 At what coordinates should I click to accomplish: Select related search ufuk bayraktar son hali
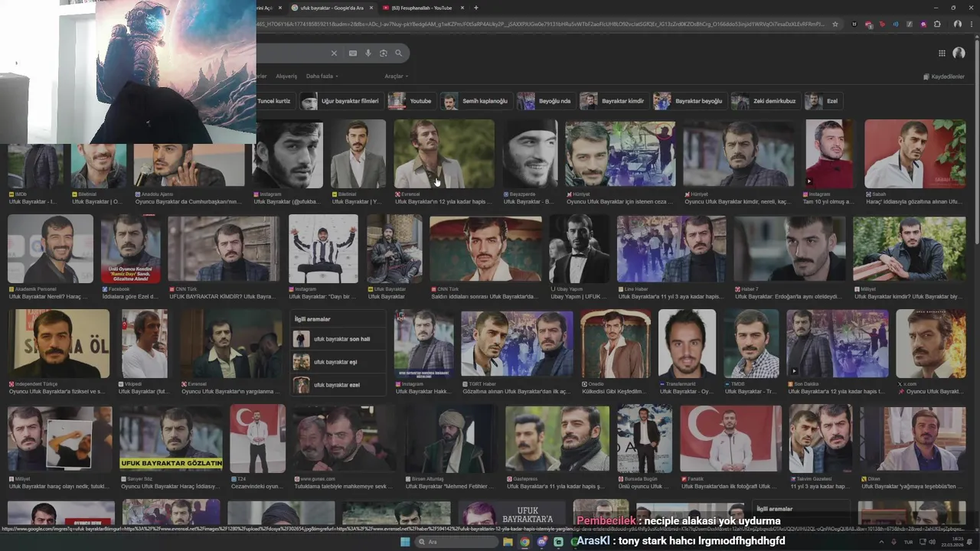tap(338, 339)
